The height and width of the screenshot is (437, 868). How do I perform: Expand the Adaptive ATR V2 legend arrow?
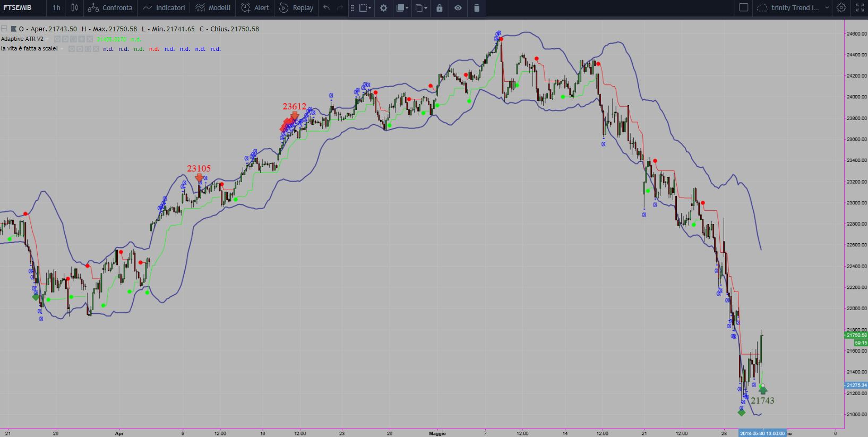coord(47,39)
